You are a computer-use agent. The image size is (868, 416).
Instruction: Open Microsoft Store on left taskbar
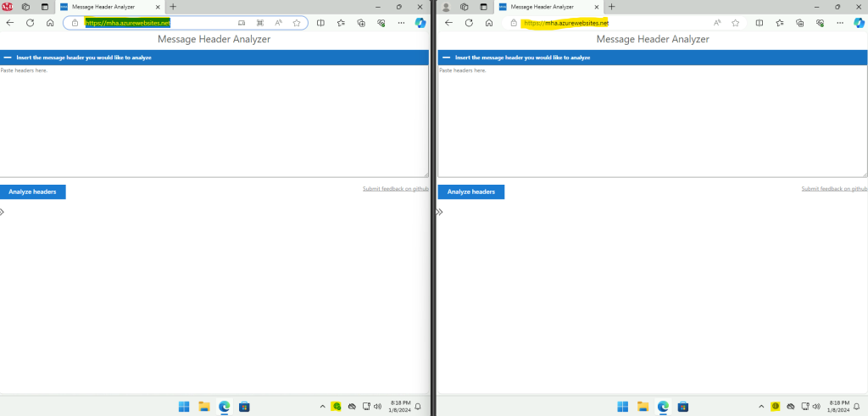(x=243, y=407)
